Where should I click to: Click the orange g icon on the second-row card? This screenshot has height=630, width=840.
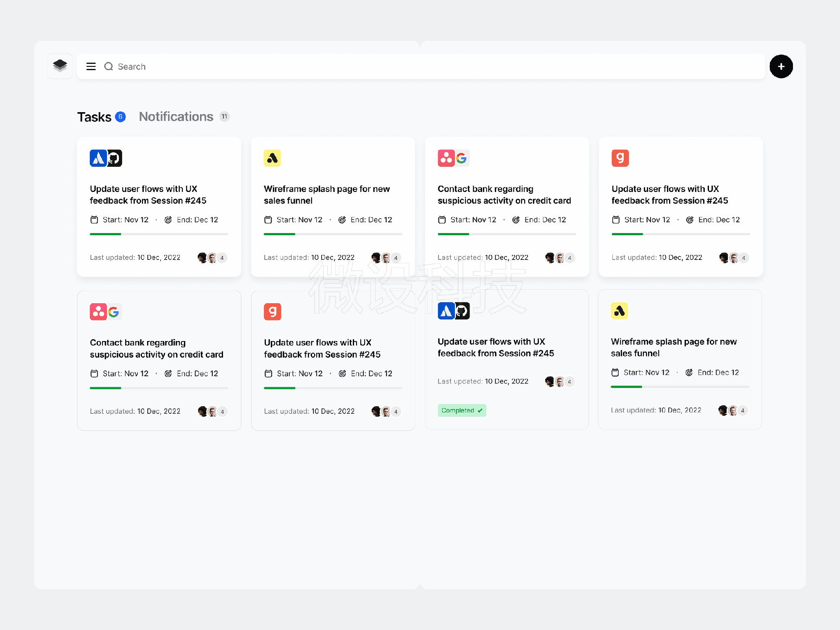pyautogui.click(x=272, y=312)
